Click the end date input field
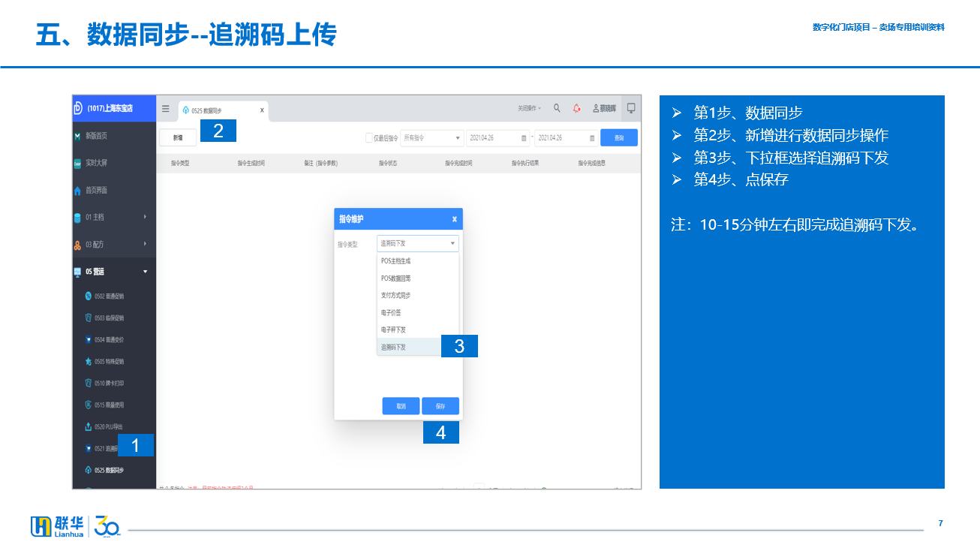 pos(567,138)
